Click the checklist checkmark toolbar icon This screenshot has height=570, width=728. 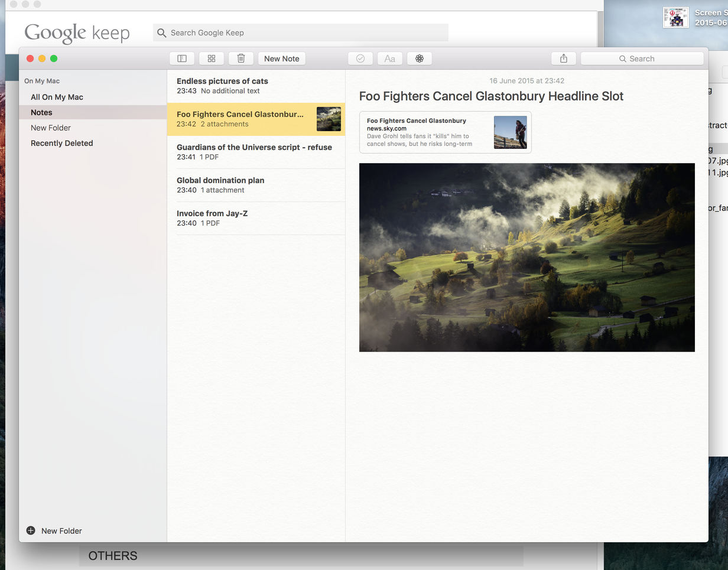tap(360, 58)
